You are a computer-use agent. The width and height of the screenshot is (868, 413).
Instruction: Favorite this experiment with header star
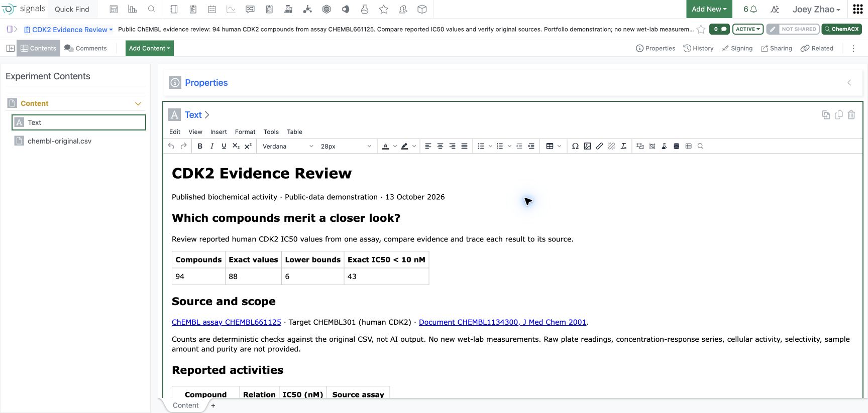pyautogui.click(x=701, y=29)
